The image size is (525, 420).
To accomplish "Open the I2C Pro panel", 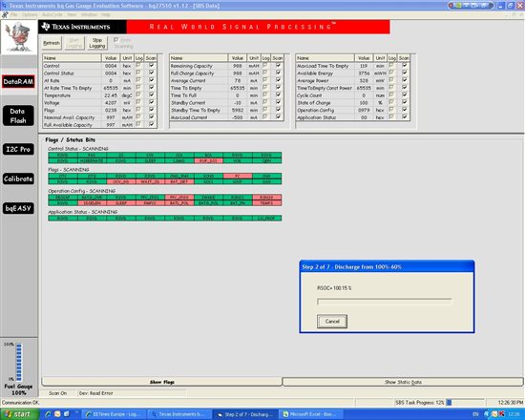I will click(x=18, y=149).
